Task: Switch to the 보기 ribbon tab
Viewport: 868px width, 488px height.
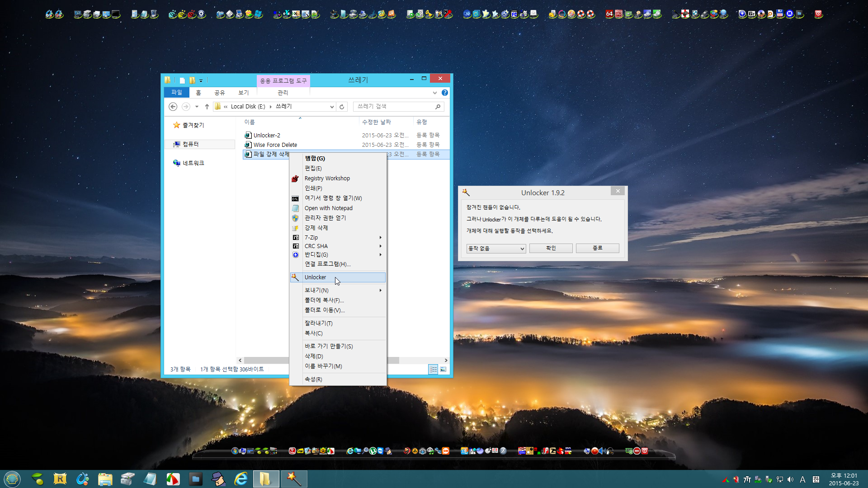Action: [x=244, y=93]
